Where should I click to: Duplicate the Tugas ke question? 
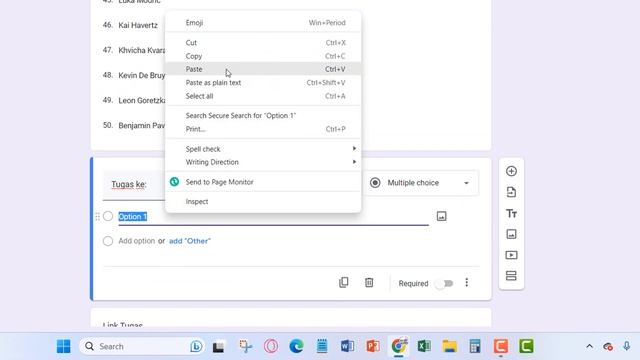(344, 282)
